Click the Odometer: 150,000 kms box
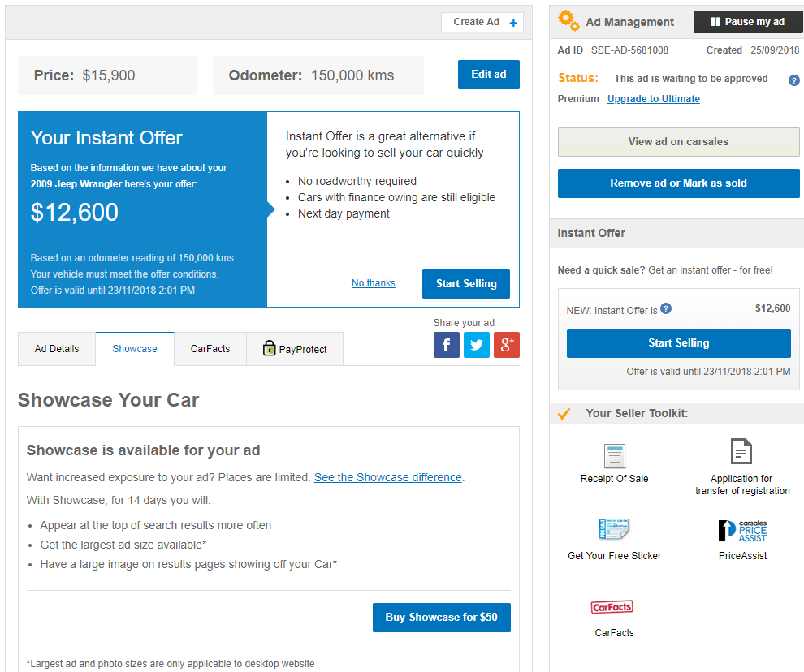Screen dimensions: 804x672 coord(318,75)
